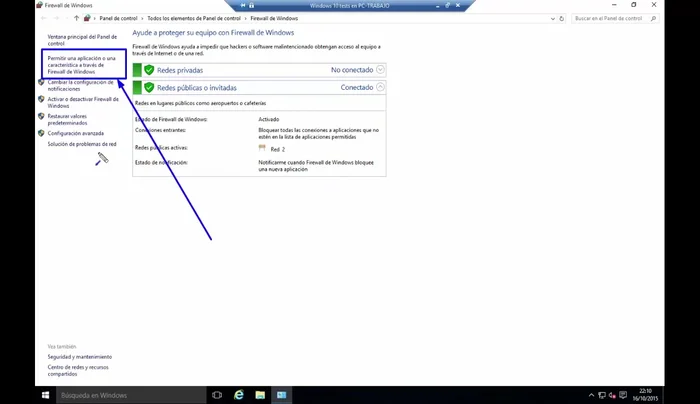Click the Firewall de Windows title bar icon
Viewport: 700px width, 404px height.
click(39, 5)
